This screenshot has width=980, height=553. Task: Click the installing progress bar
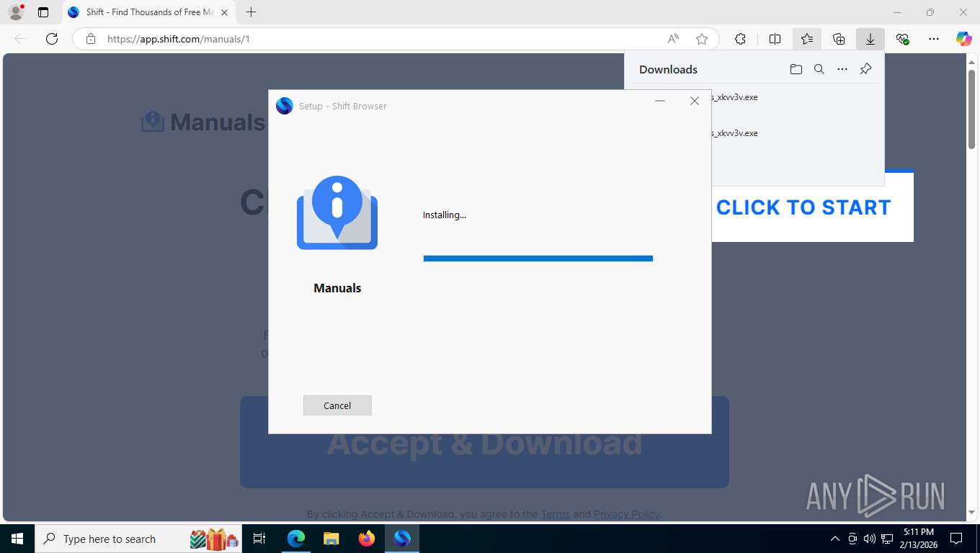[538, 258]
